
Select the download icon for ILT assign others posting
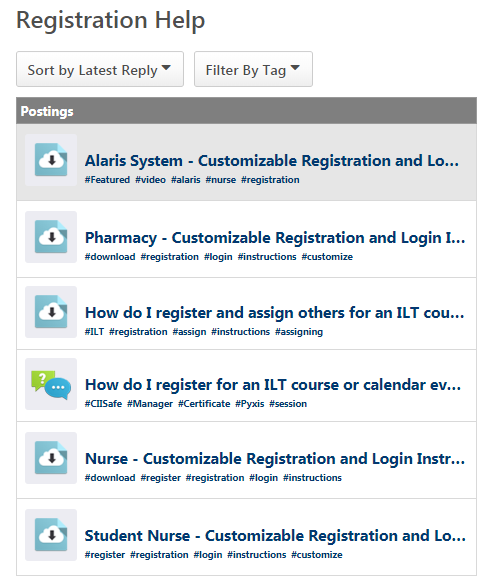(51, 312)
